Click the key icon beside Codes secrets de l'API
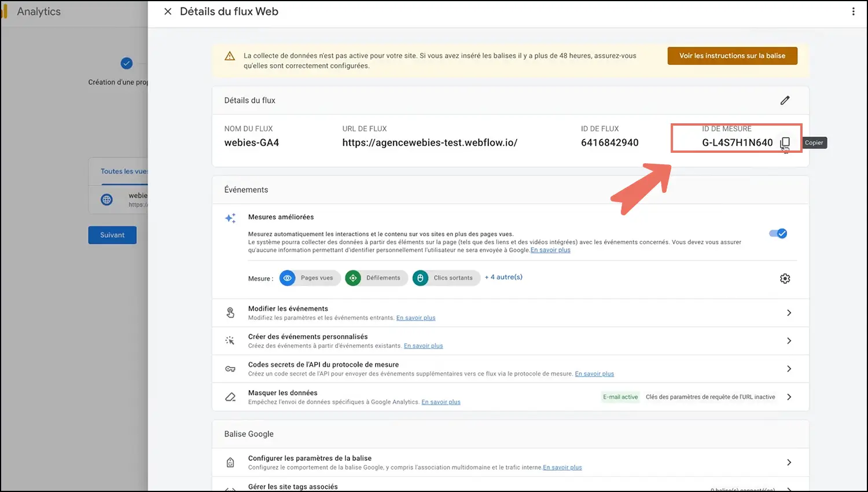868x492 pixels. (x=230, y=369)
